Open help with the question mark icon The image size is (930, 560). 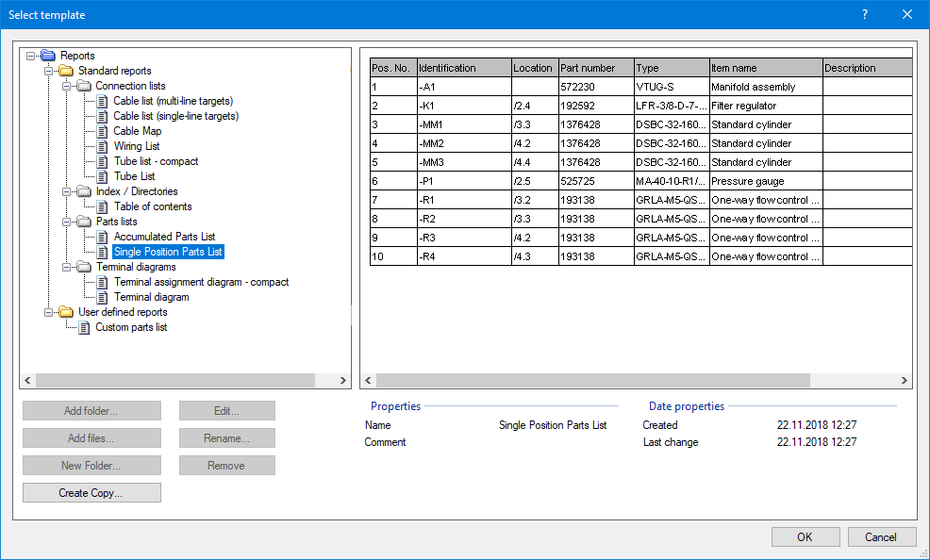click(x=865, y=14)
